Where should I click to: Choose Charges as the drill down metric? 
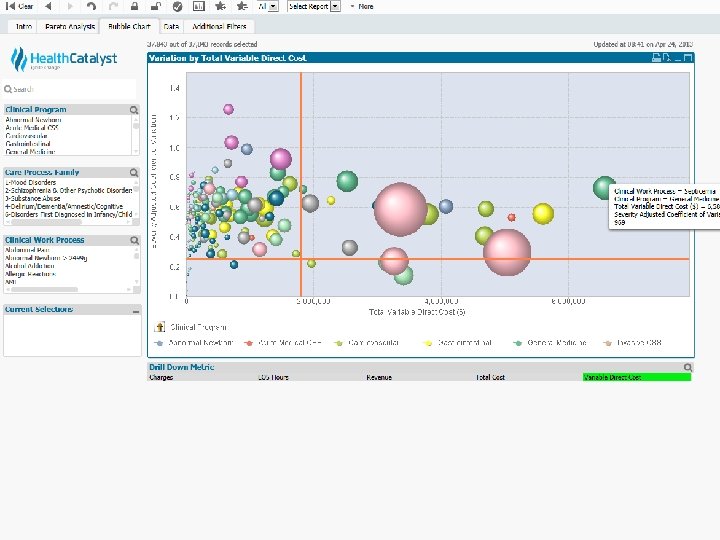(x=202, y=377)
